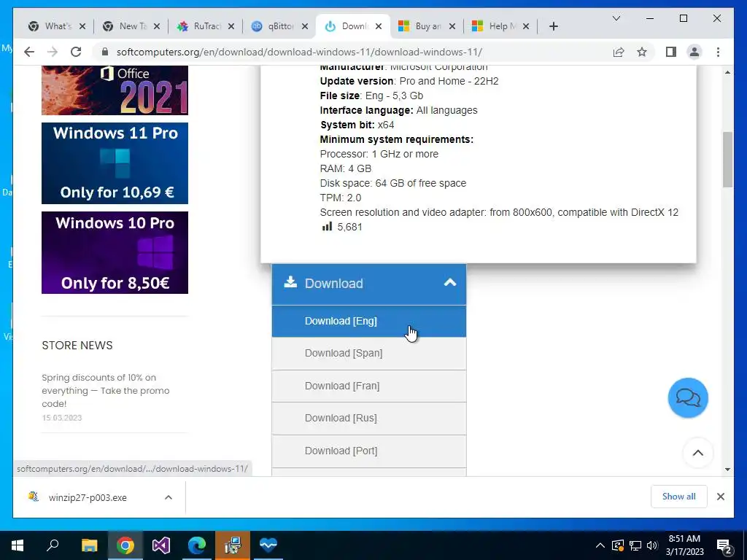Screen dimensions: 747x560
Task: Open the Chrome three-dot menu
Action: 718,52
